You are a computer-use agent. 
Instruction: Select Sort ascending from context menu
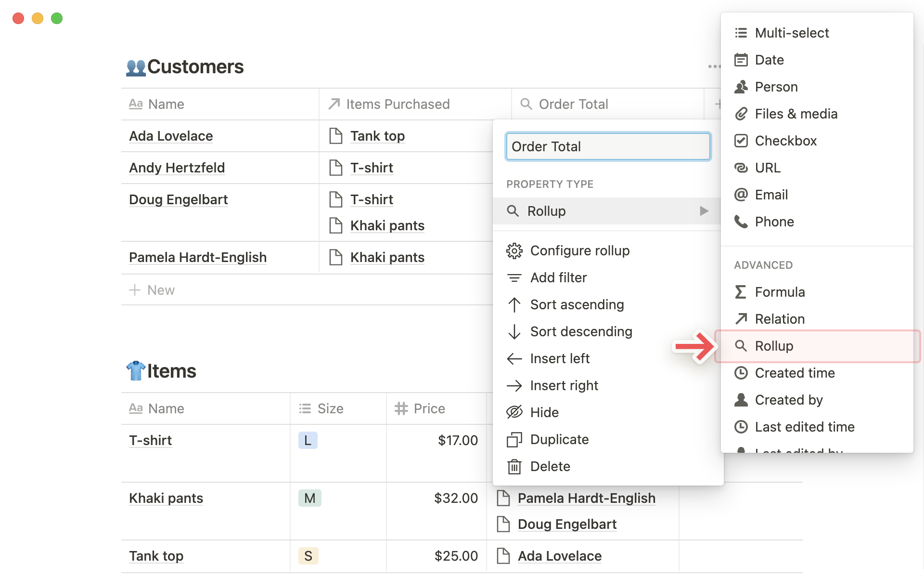pyautogui.click(x=577, y=304)
